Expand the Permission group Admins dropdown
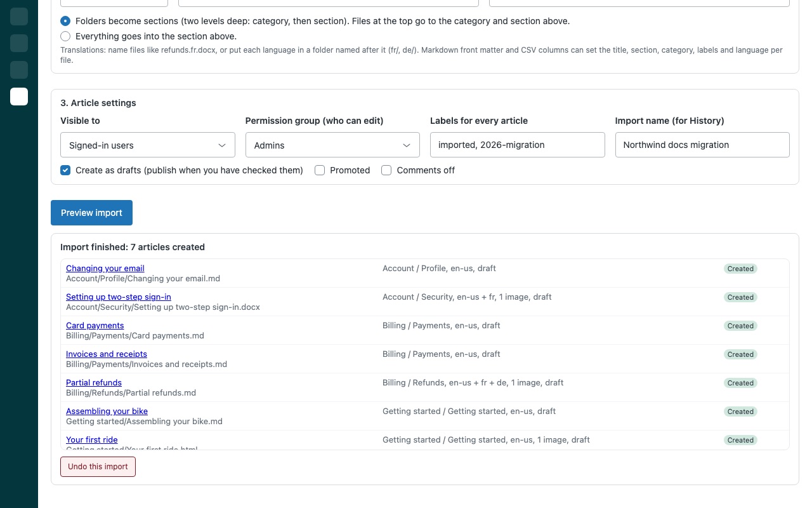The width and height of the screenshot is (812, 508). pyautogui.click(x=332, y=145)
